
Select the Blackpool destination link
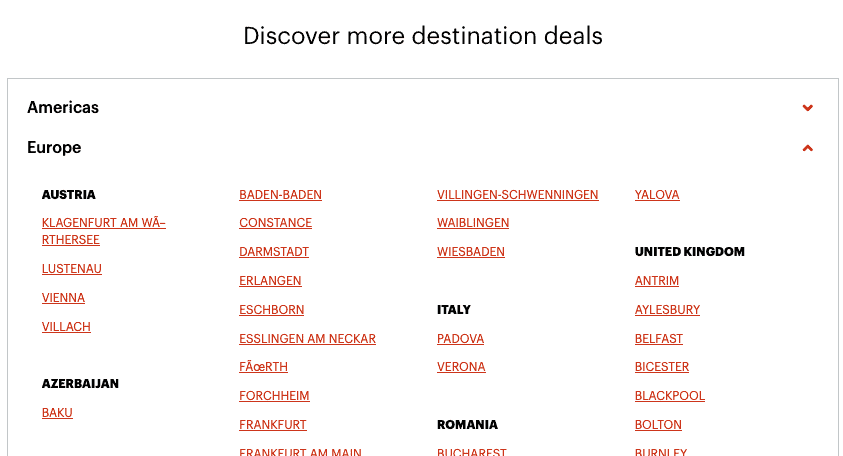coord(670,396)
